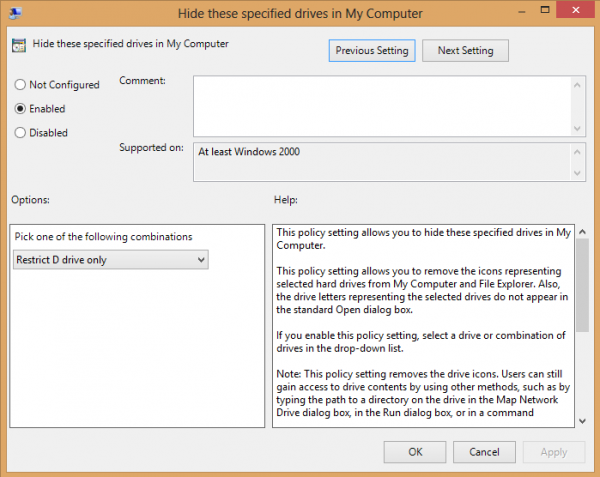Viewport: 600px width, 477px height.
Task: Go to Previous Setting
Action: coord(371,50)
